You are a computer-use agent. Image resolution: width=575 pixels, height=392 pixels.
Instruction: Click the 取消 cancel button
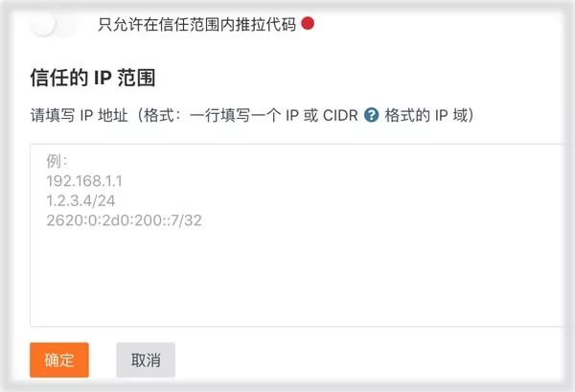pos(146,359)
